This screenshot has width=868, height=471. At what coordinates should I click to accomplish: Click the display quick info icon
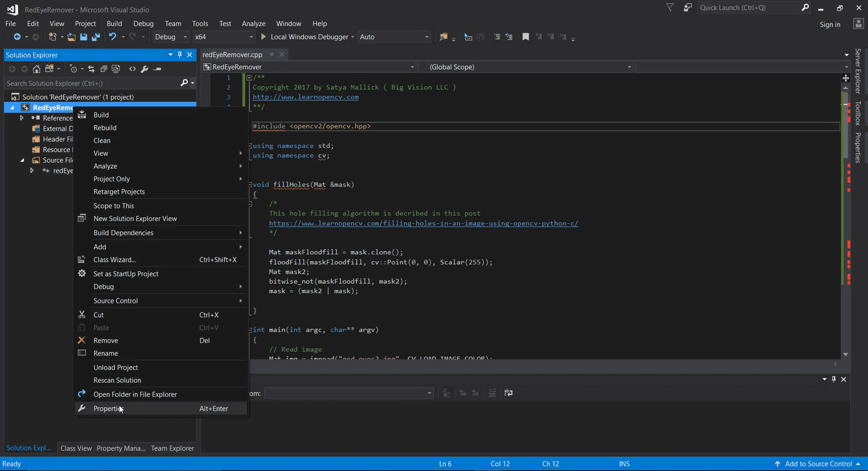click(x=480, y=37)
